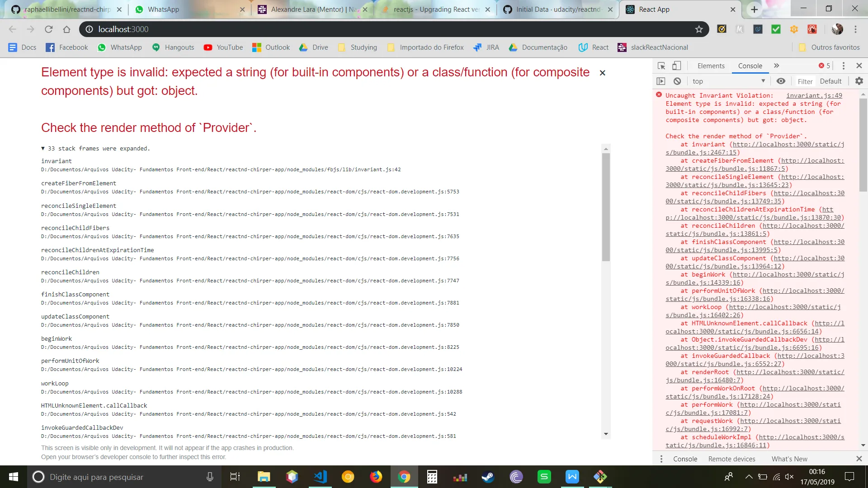Click the stack trace scrollbar down arrow
The image size is (868, 488).
point(606,434)
